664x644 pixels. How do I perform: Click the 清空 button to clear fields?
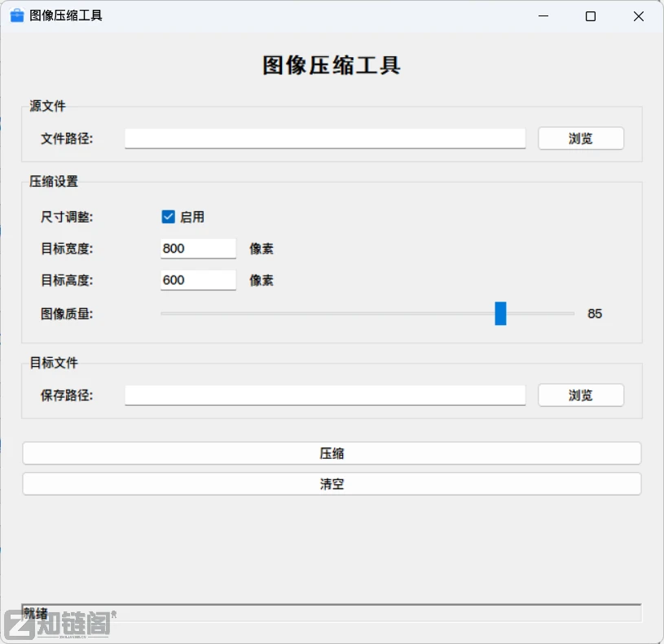332,483
